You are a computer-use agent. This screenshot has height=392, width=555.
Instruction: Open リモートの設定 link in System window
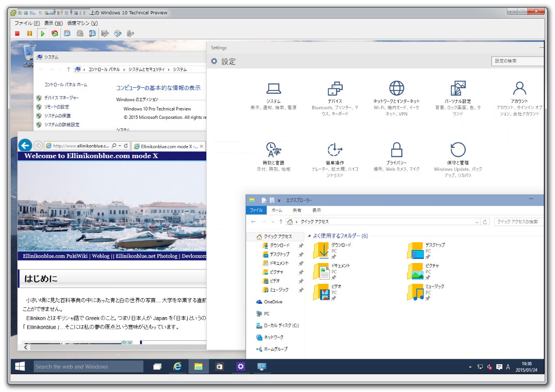tap(57, 107)
